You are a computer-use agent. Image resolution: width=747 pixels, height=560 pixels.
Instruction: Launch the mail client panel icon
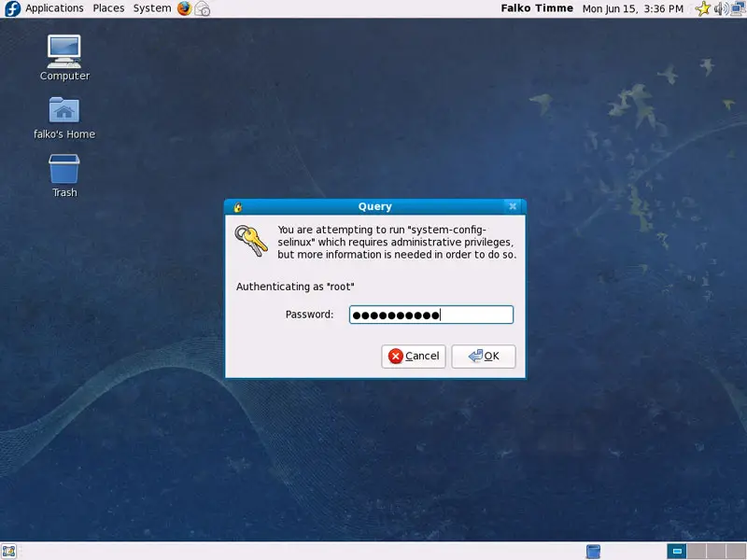(x=203, y=8)
